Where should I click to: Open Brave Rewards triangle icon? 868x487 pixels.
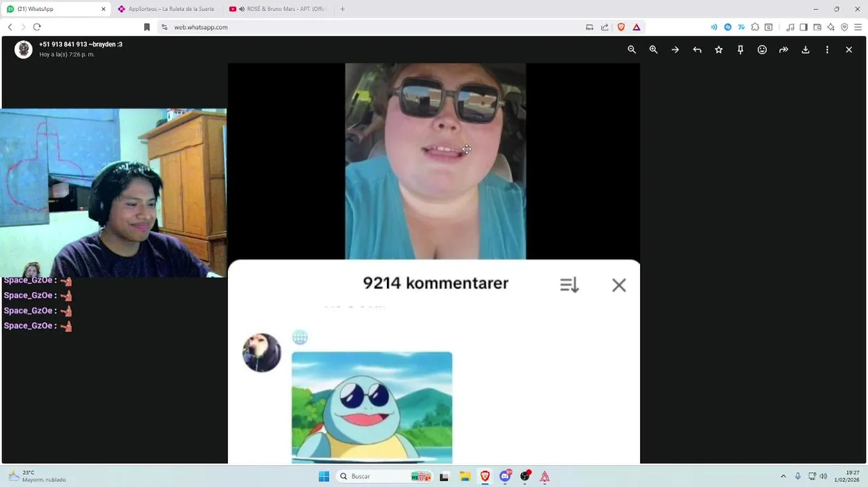[637, 27]
